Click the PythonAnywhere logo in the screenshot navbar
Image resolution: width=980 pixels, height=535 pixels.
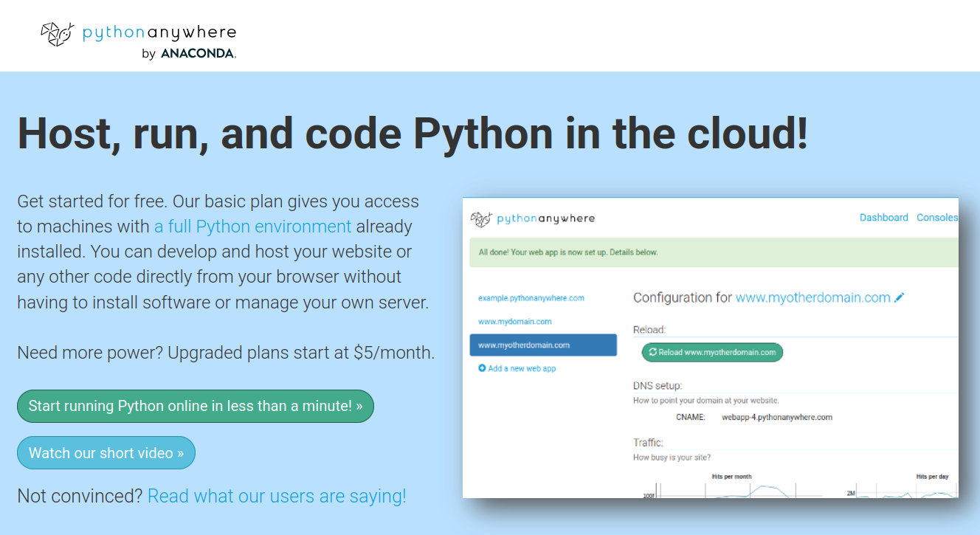pos(533,218)
